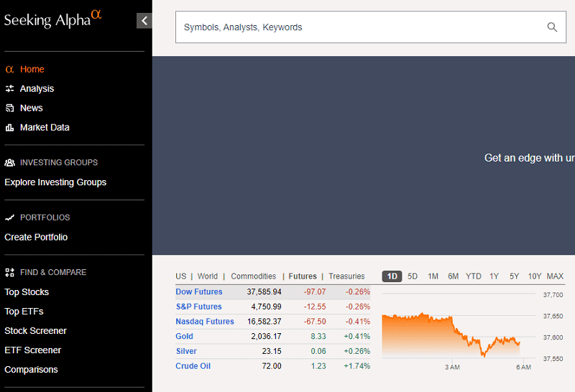This screenshot has height=392, width=575.
Task: Open Explore Investing Groups
Action: pyautogui.click(x=55, y=182)
